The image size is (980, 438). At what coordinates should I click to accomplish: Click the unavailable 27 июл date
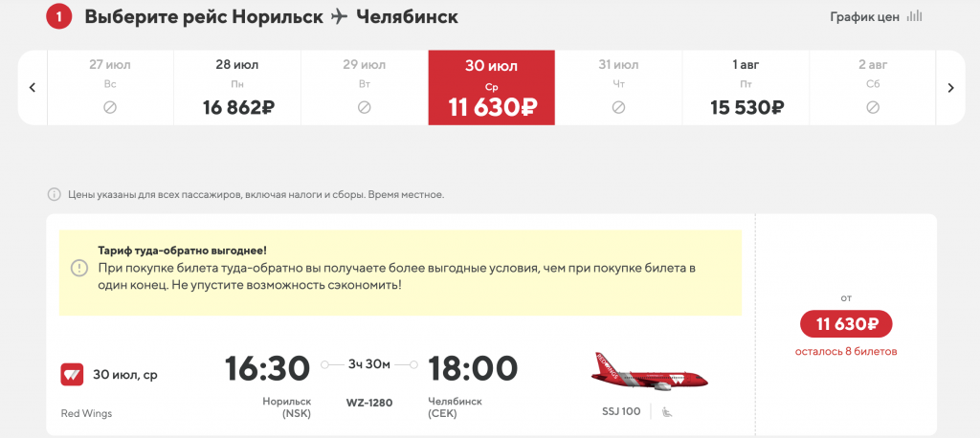(x=110, y=87)
